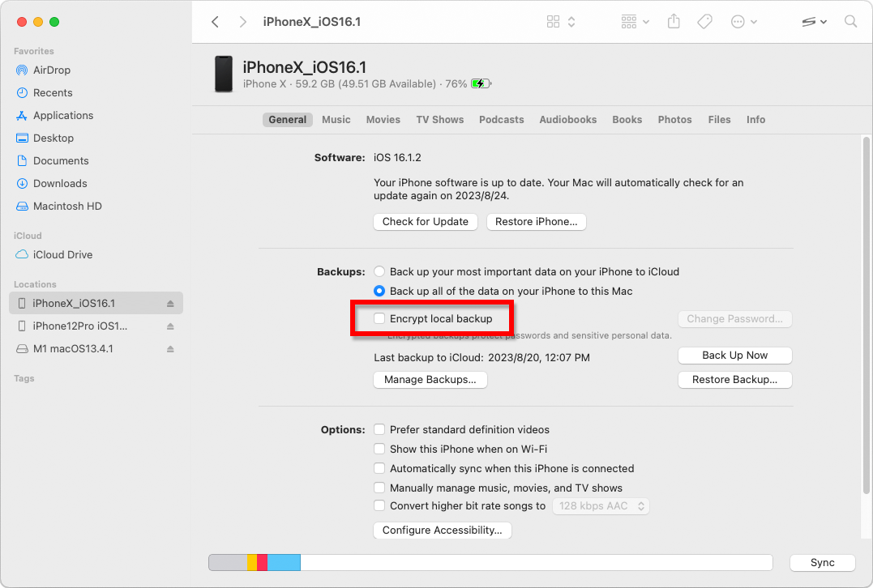Screen dimensions: 873x588
Task: Check Automatically sync when iPhone is connected
Action: [x=379, y=468]
